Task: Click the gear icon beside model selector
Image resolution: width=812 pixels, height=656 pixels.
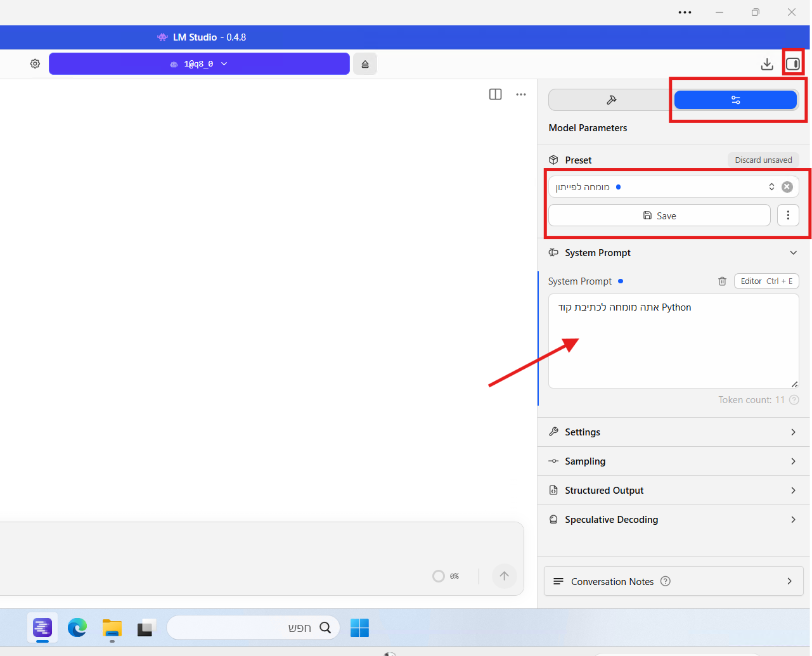Action: coord(35,64)
